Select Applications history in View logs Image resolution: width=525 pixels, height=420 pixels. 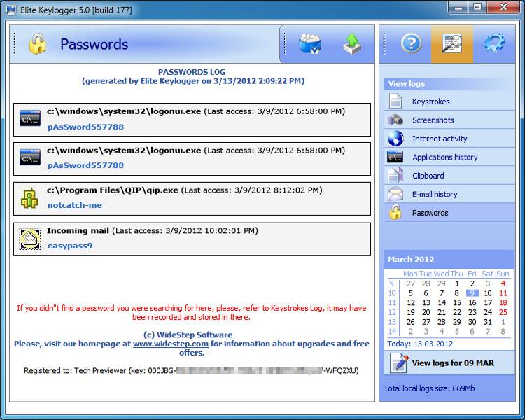pos(444,157)
